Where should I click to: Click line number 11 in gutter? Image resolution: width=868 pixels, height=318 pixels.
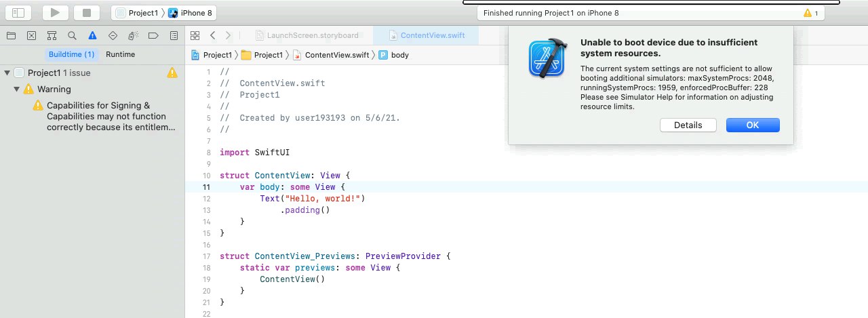206,187
